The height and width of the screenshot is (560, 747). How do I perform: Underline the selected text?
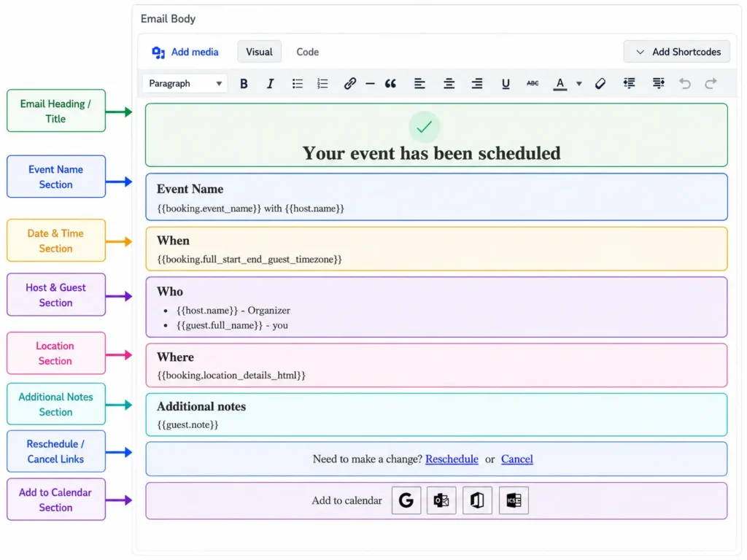[506, 84]
